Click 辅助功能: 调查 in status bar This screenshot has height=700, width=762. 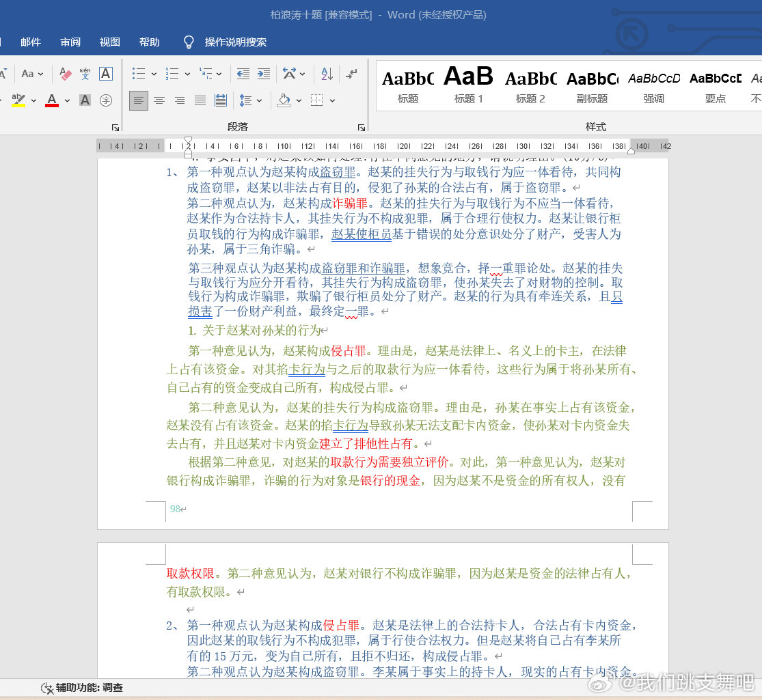tap(89, 688)
